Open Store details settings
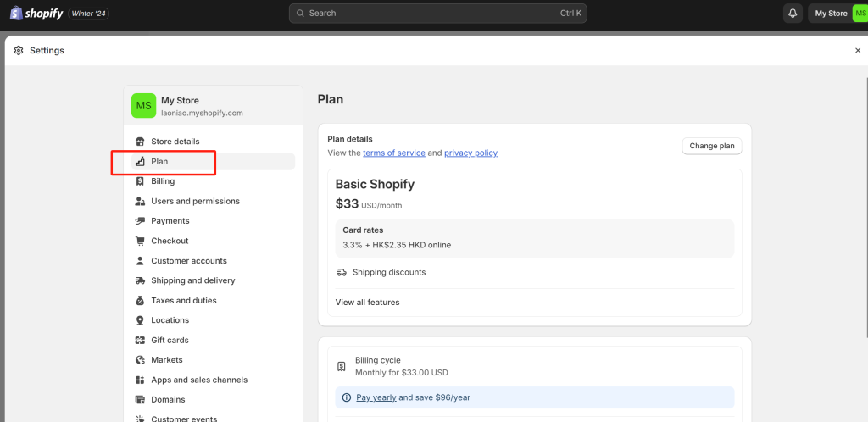The image size is (868, 422). 213,142
